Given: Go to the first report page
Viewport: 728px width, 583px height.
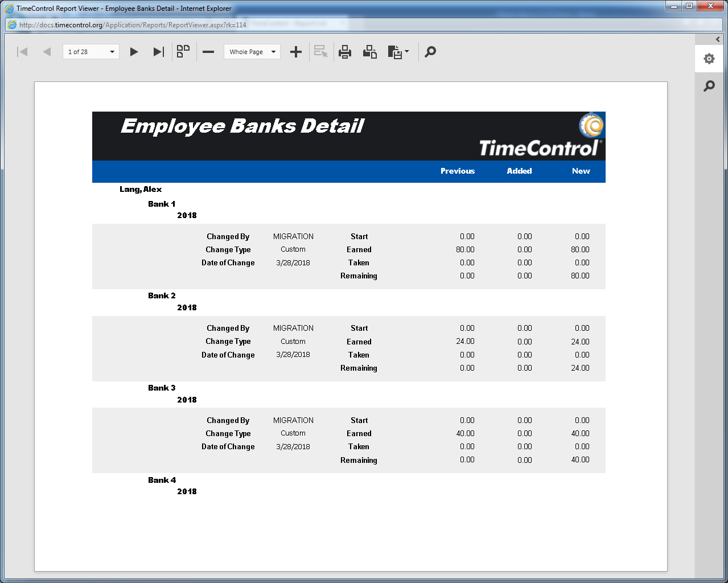Looking at the screenshot, I should [23, 52].
